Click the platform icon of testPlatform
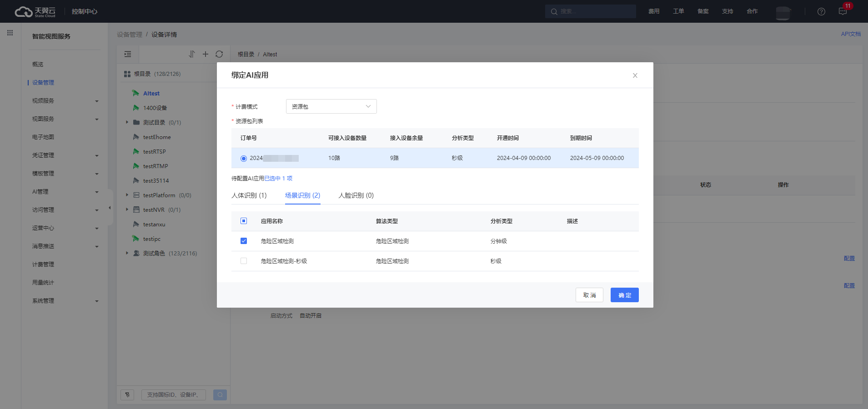Image resolution: width=868 pixels, height=409 pixels. [136, 195]
